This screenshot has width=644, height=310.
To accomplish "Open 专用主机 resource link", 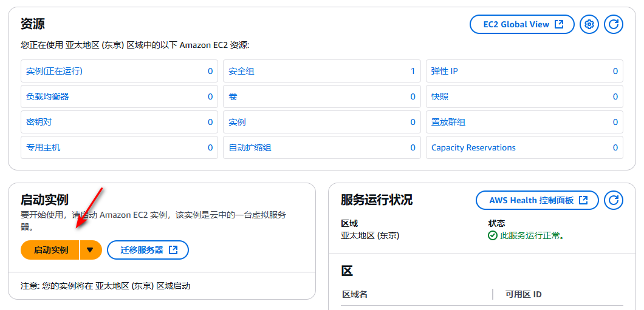I will [x=43, y=147].
